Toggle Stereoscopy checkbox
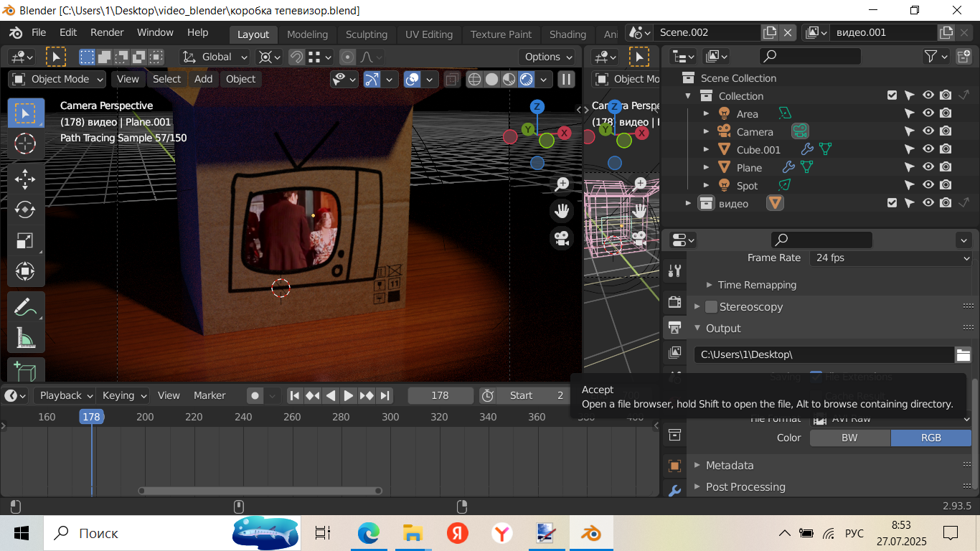 (x=711, y=306)
